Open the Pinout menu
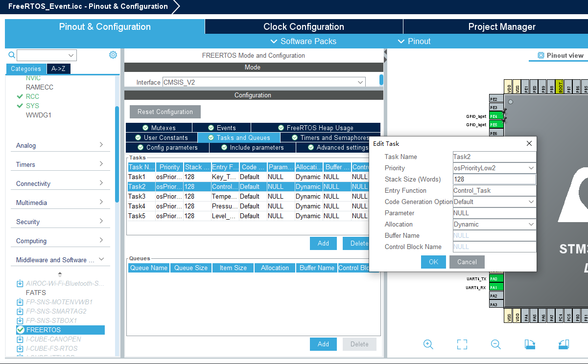 click(414, 41)
